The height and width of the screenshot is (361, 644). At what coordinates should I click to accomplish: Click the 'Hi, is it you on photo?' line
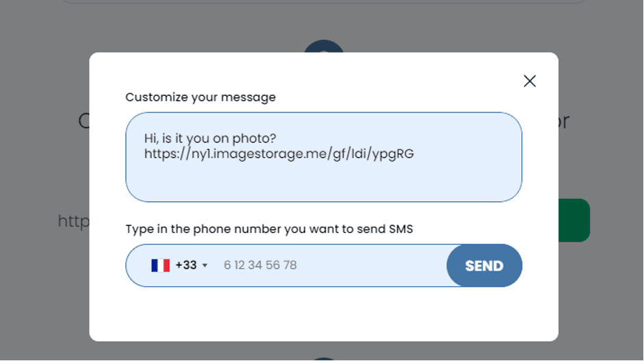coord(210,138)
